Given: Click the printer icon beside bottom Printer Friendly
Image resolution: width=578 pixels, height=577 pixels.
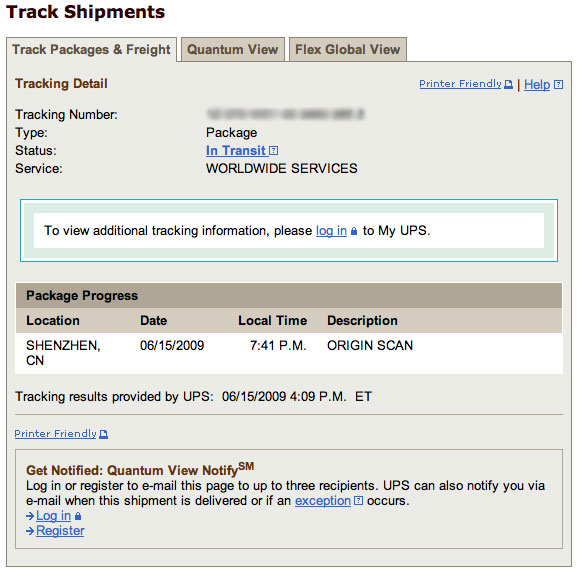Looking at the screenshot, I should (x=104, y=434).
